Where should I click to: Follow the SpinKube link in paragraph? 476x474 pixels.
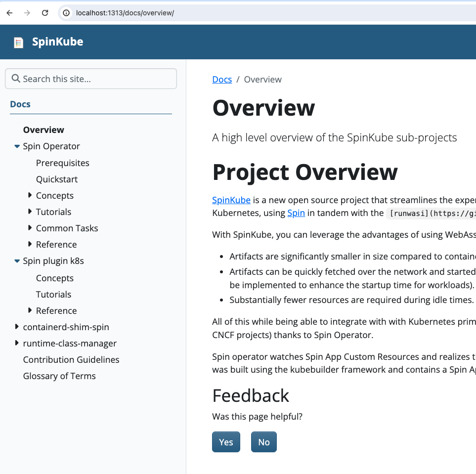pos(231,200)
